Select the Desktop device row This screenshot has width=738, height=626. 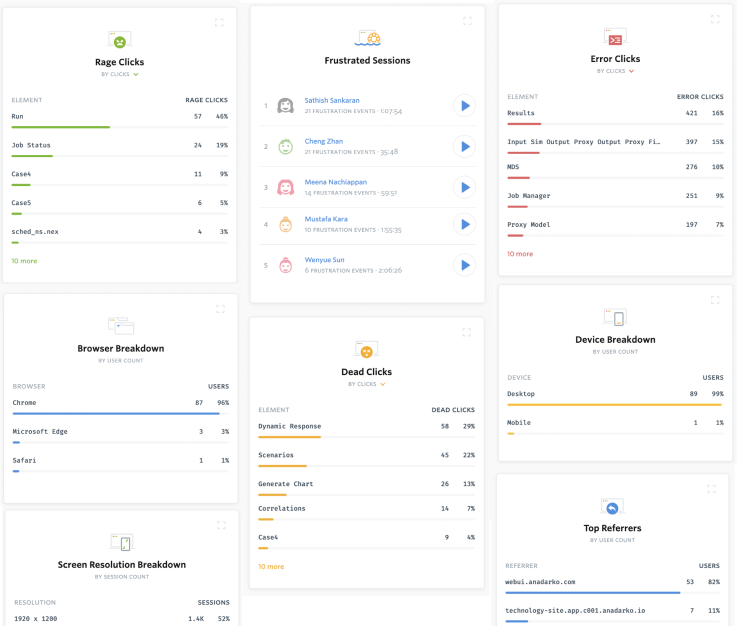pyautogui.click(x=615, y=398)
